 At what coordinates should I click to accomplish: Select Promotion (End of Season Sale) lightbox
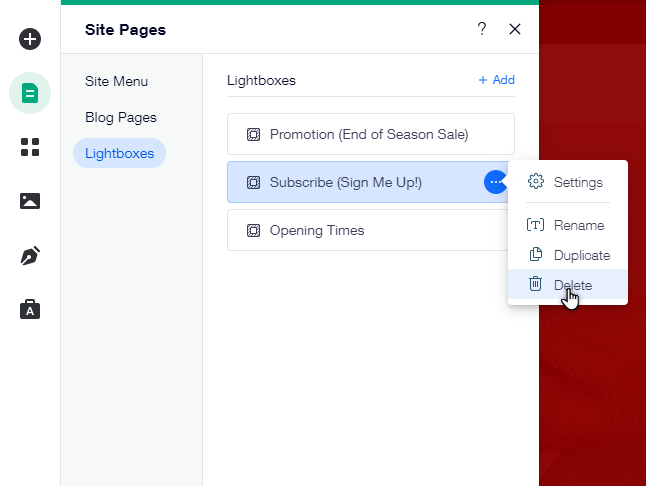point(371,134)
